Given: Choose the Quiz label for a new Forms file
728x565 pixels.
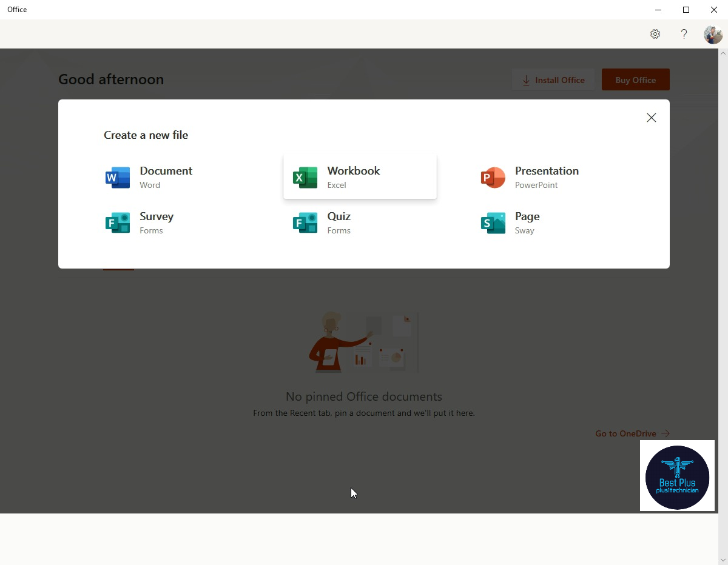Looking at the screenshot, I should [339, 216].
